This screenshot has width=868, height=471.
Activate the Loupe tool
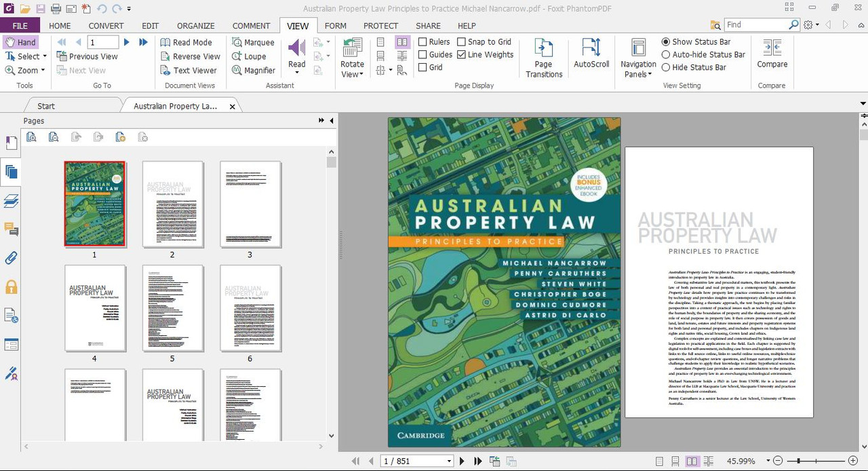pyautogui.click(x=249, y=56)
